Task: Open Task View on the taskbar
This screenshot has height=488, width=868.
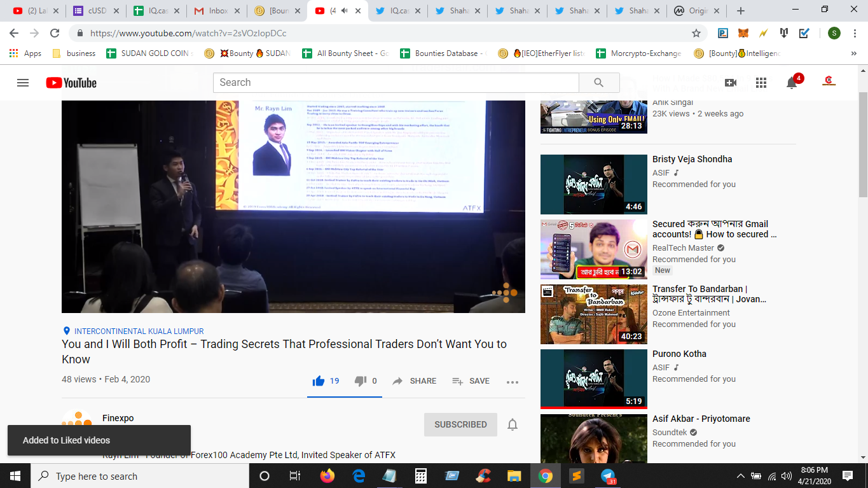Action: click(x=295, y=476)
